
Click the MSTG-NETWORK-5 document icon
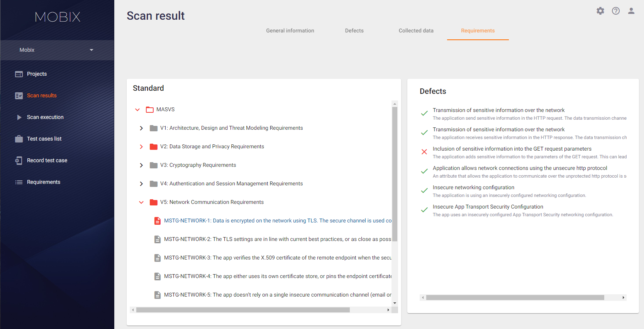(158, 295)
